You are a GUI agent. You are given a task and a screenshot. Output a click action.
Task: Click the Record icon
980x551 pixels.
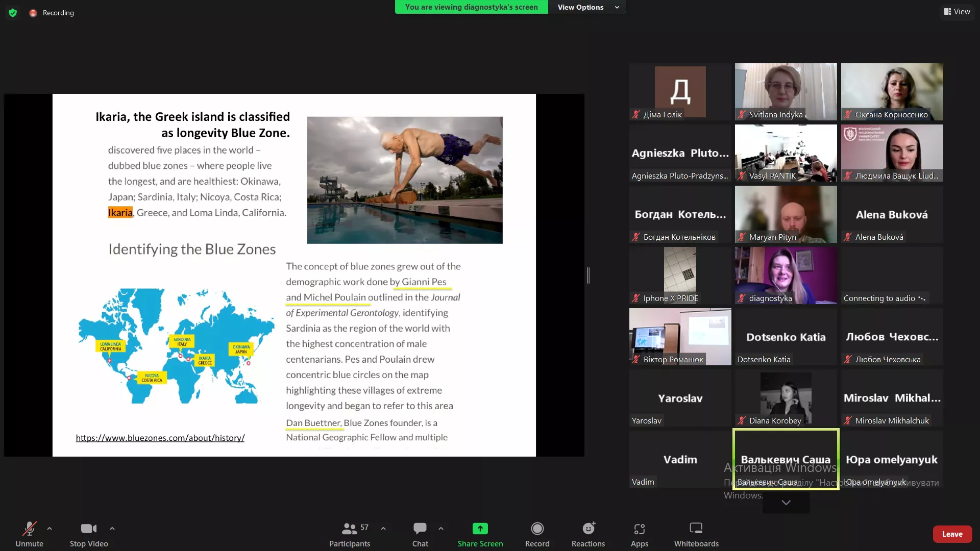point(537,529)
